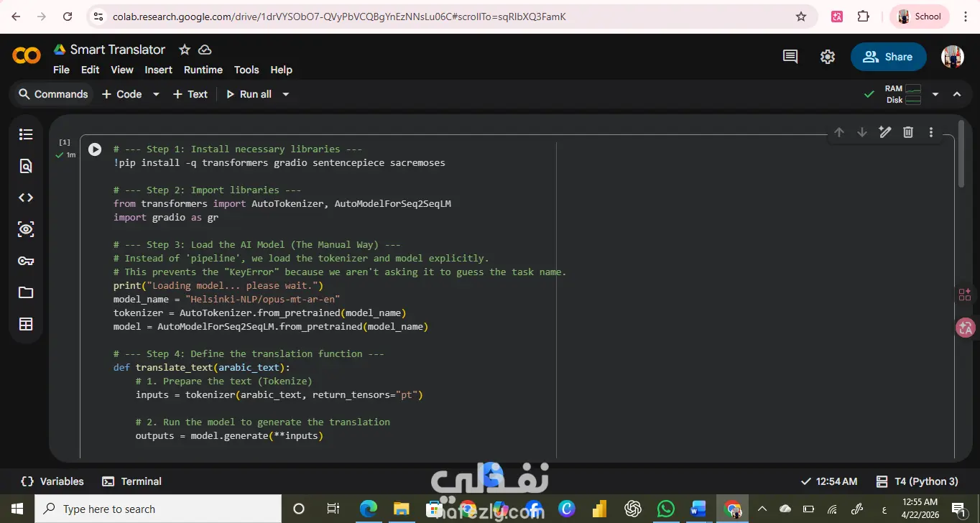Open the Variables panel

tap(52, 481)
